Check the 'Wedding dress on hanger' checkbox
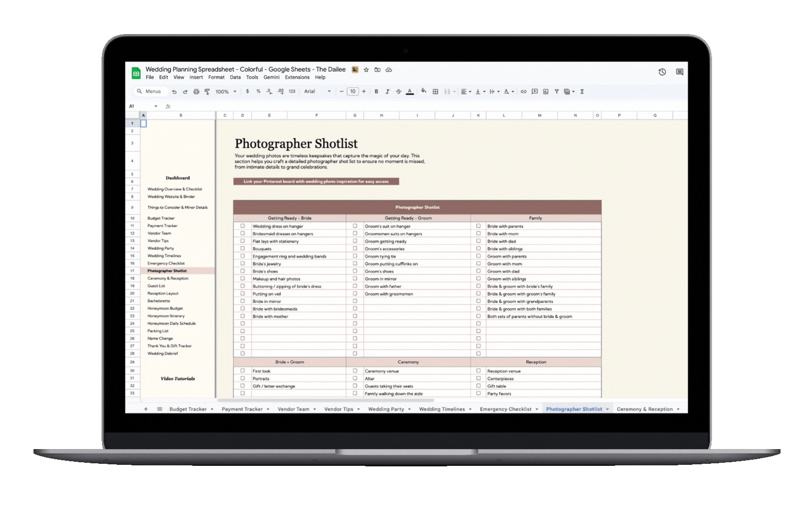 pyautogui.click(x=243, y=226)
